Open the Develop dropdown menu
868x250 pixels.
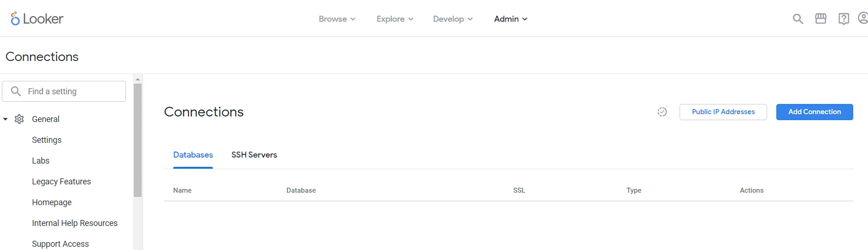453,19
